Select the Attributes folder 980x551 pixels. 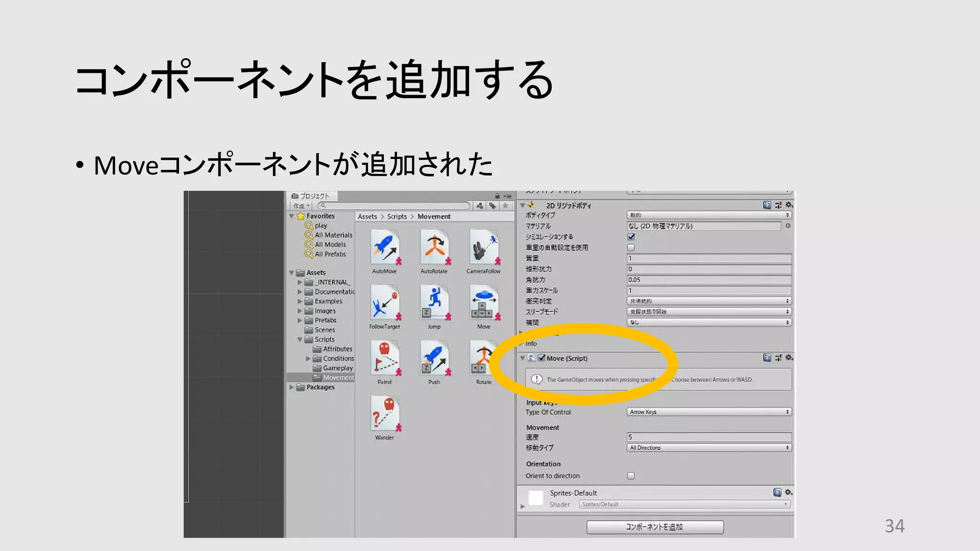[337, 349]
